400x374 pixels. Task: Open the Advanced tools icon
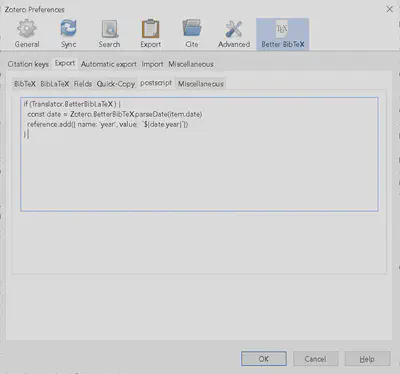[234, 29]
